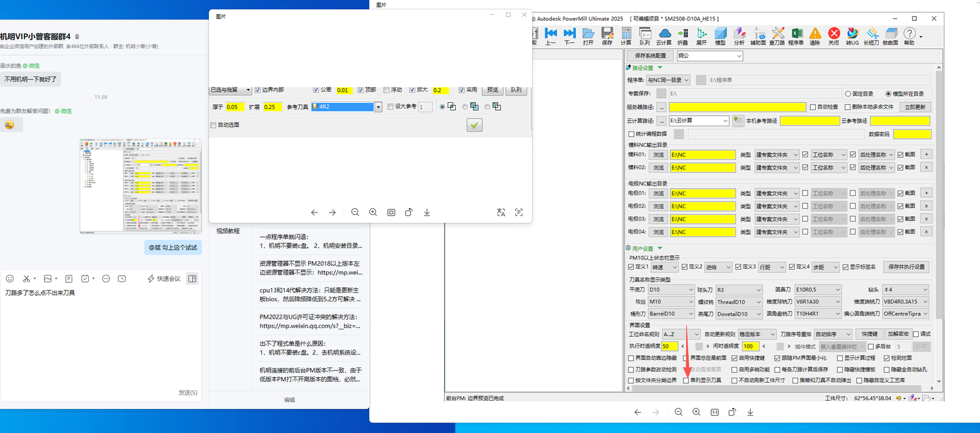The height and width of the screenshot is (433, 980).
Task: Click rotate icon in the front image viewer
Action: (x=409, y=212)
